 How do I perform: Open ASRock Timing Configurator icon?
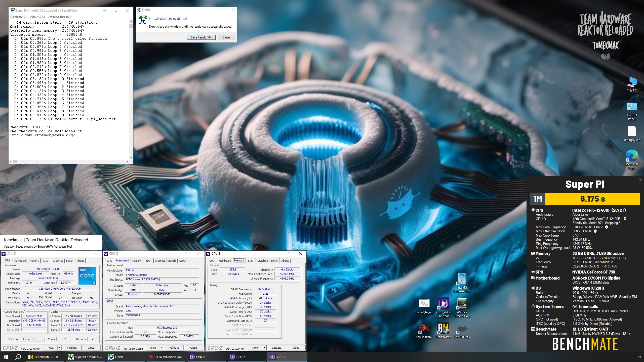[x=462, y=308]
